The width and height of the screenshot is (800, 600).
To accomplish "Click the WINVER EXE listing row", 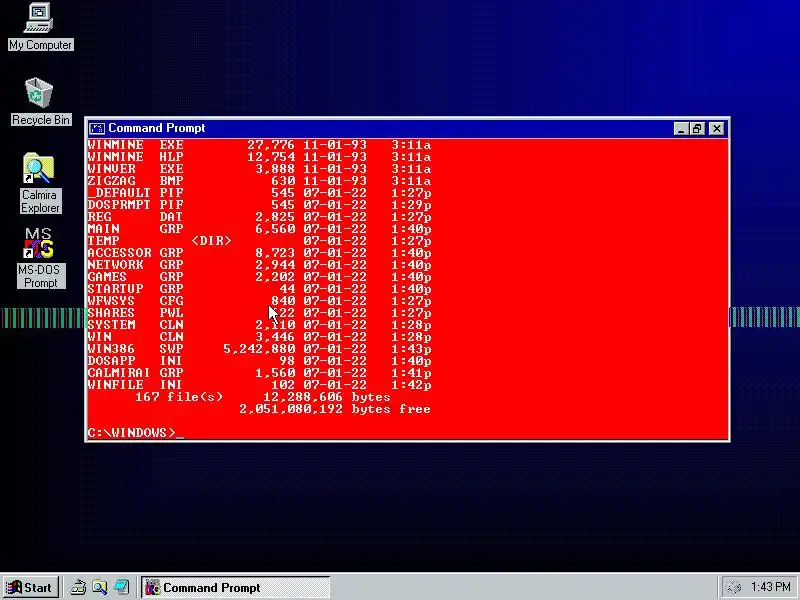I will pos(259,169).
